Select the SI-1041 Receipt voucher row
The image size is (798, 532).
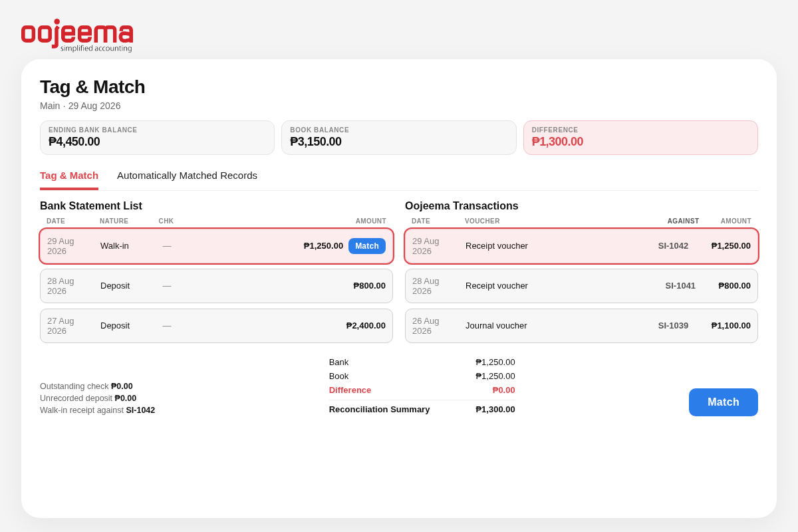pos(581,286)
